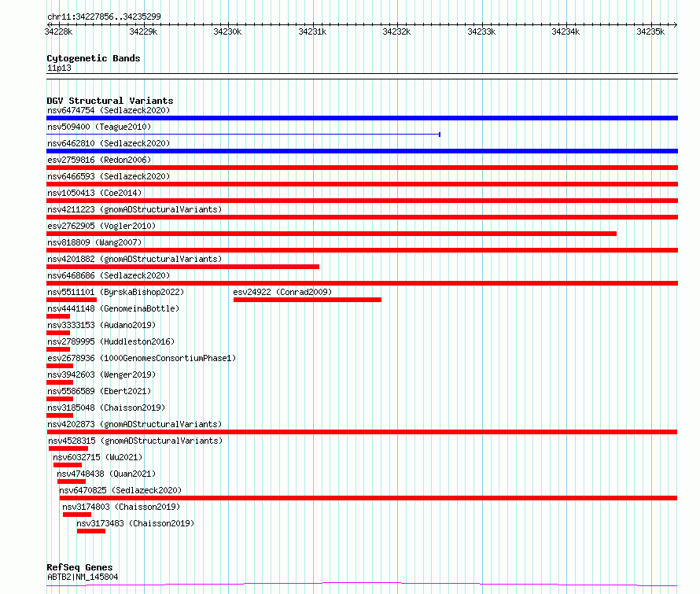Click the DGV Structural Variants track title

110,101
